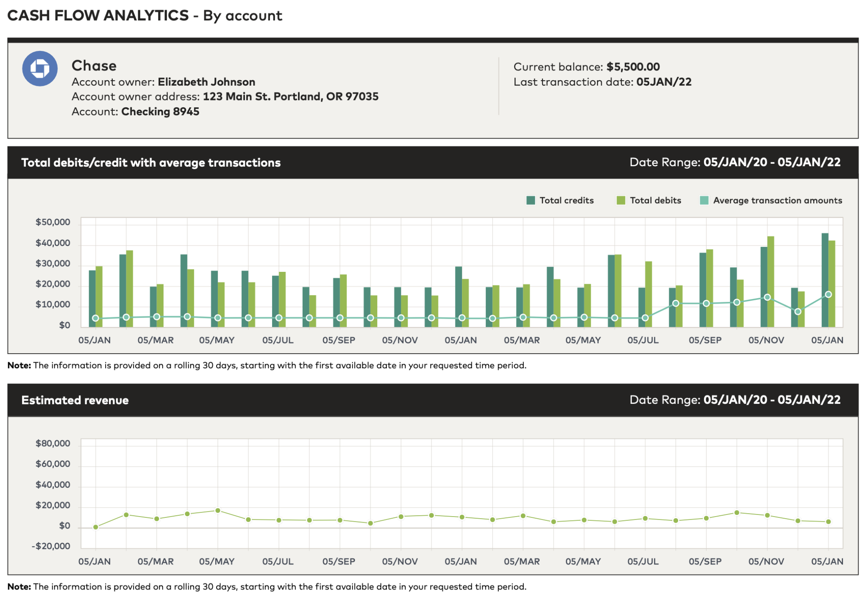
Task: Click the Date Range in the debits/credit header
Action: (734, 162)
